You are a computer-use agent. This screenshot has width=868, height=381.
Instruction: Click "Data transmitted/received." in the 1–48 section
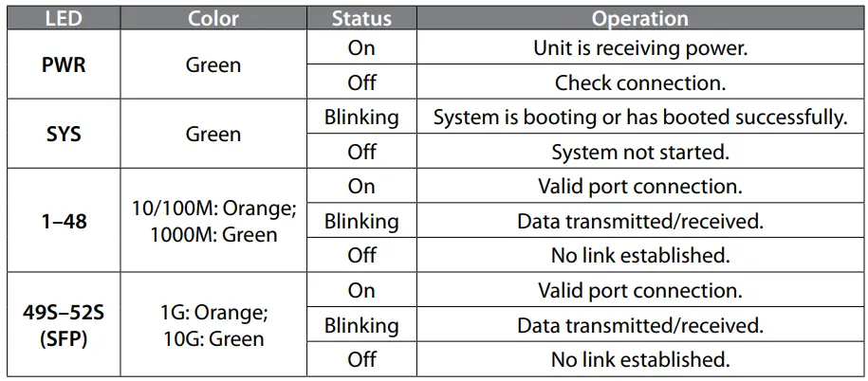tap(639, 221)
